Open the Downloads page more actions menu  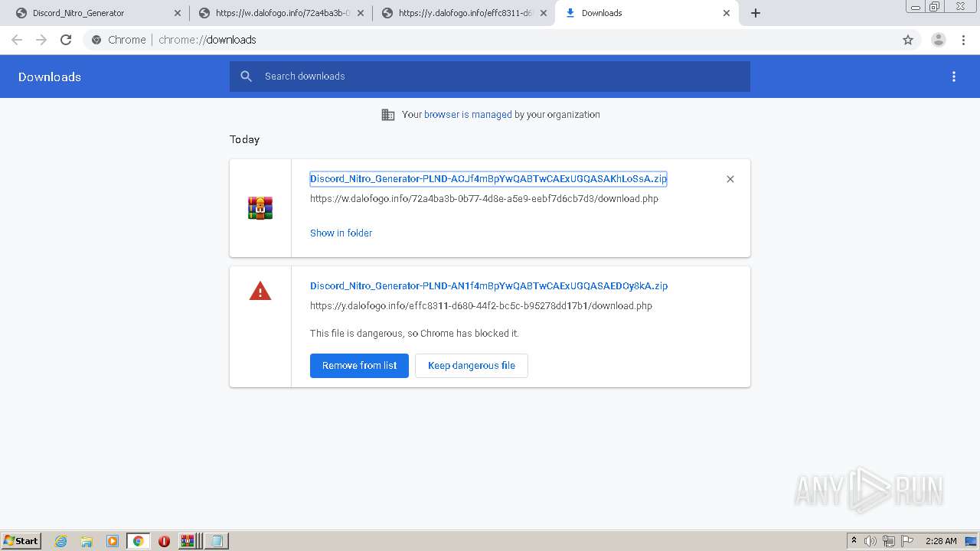click(x=954, y=77)
